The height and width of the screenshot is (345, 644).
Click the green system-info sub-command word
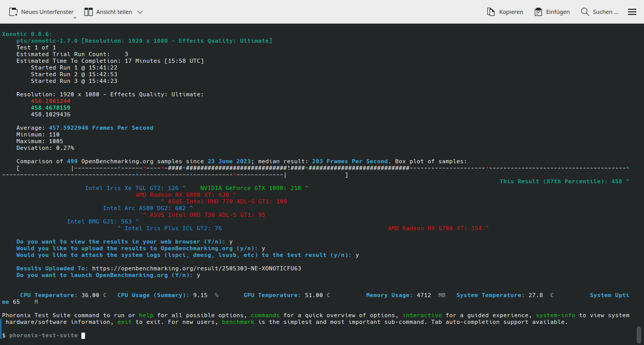click(x=555, y=315)
